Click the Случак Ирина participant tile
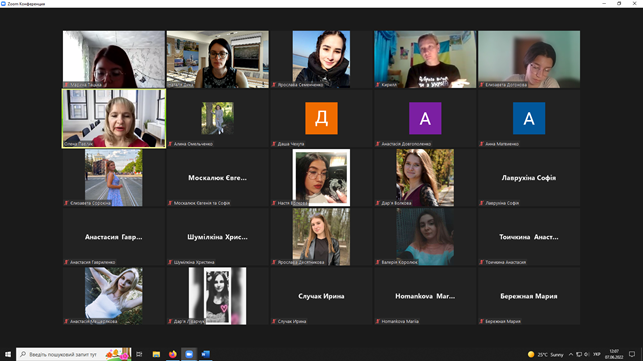The image size is (643, 361). tap(322, 296)
